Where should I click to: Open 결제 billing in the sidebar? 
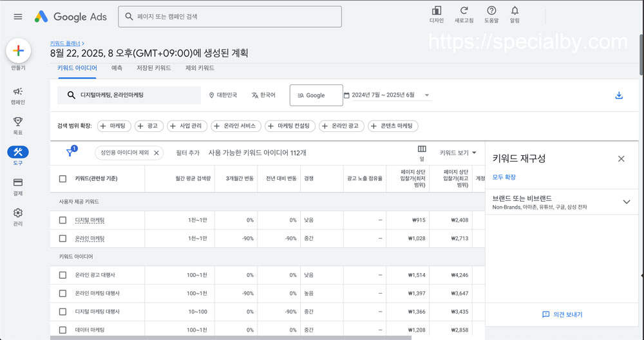[x=17, y=187]
